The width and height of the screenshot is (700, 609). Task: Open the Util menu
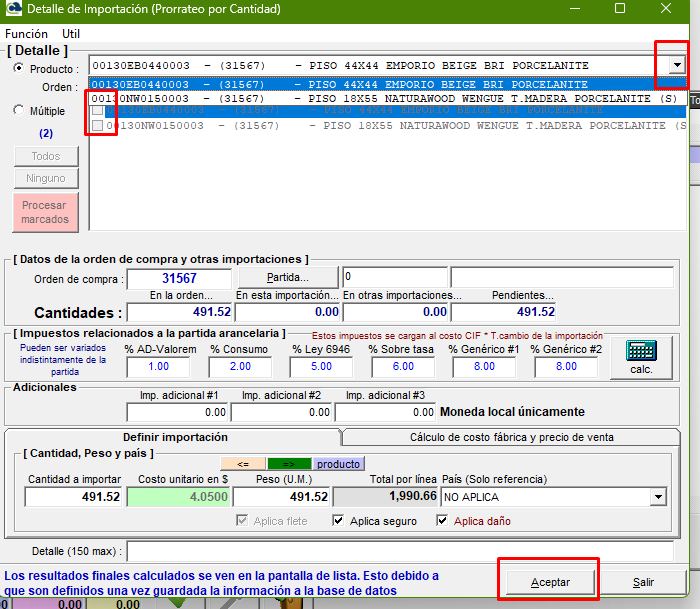click(71, 33)
